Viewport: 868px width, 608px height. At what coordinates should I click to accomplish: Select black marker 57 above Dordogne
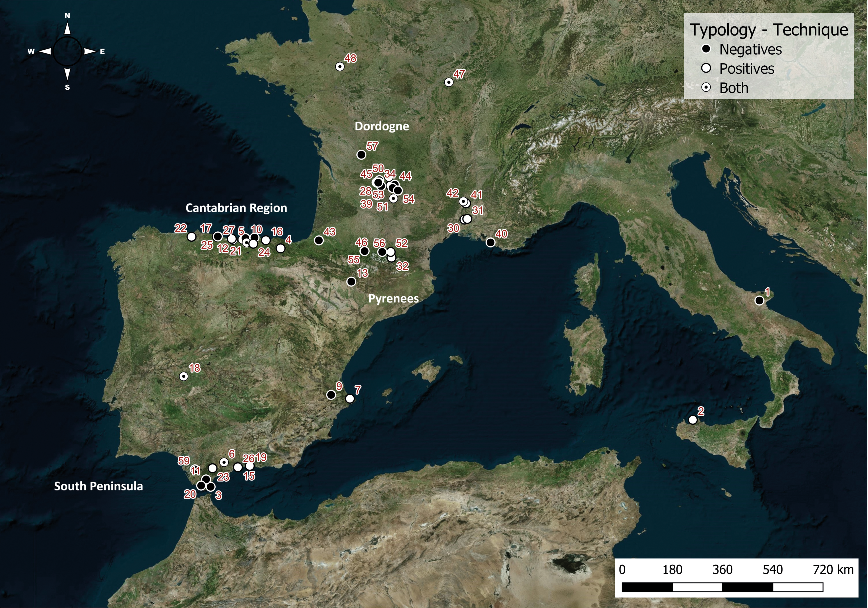361,155
